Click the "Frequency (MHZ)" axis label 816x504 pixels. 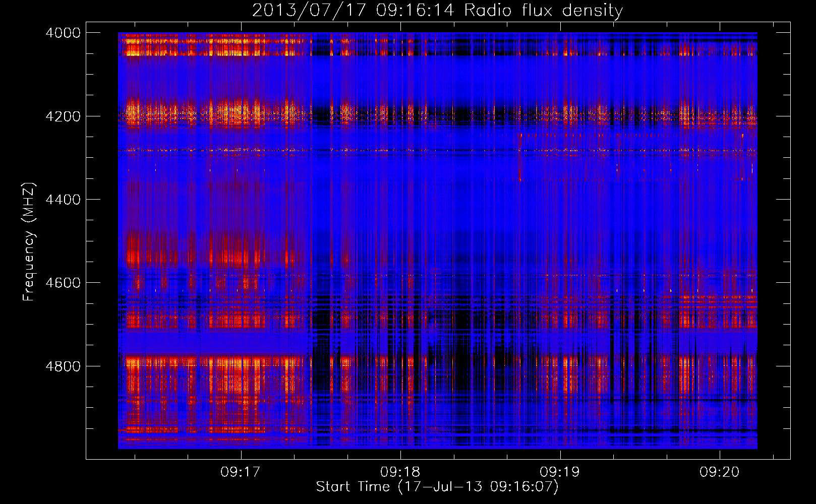coord(29,242)
